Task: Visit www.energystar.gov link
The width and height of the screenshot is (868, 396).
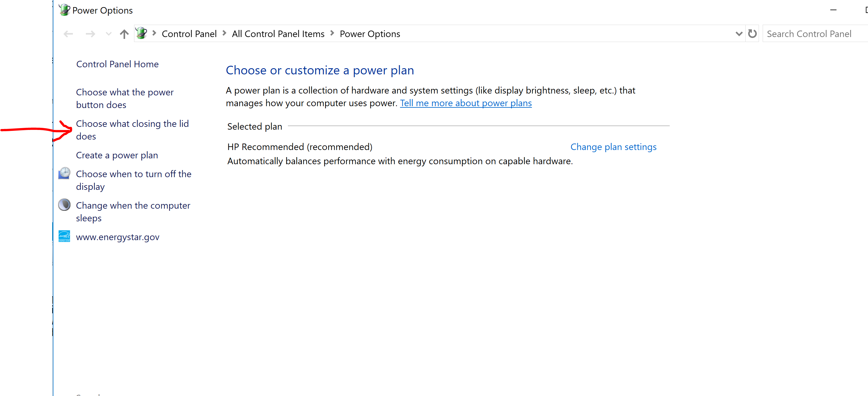Action: [118, 237]
